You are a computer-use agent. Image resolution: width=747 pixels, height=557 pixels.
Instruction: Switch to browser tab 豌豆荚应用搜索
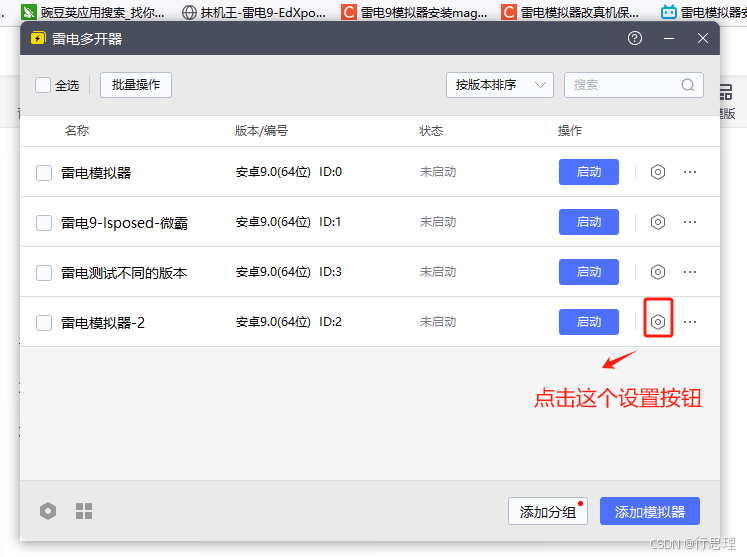pyautogui.click(x=94, y=12)
